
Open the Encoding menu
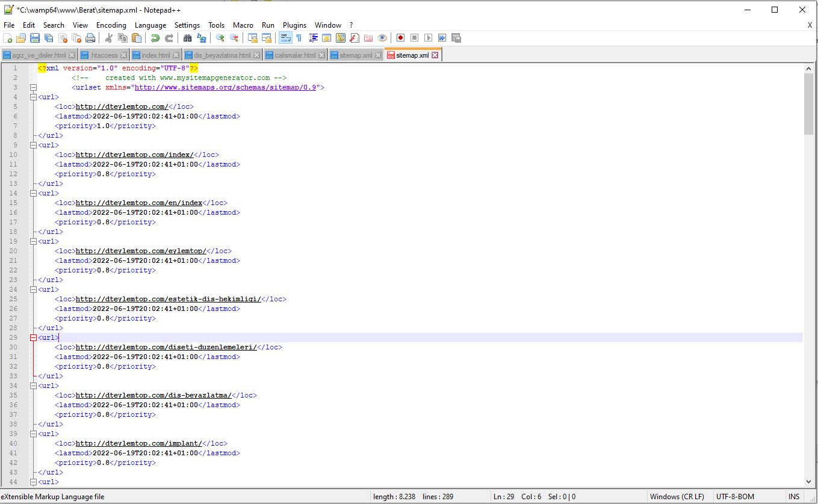tap(111, 25)
